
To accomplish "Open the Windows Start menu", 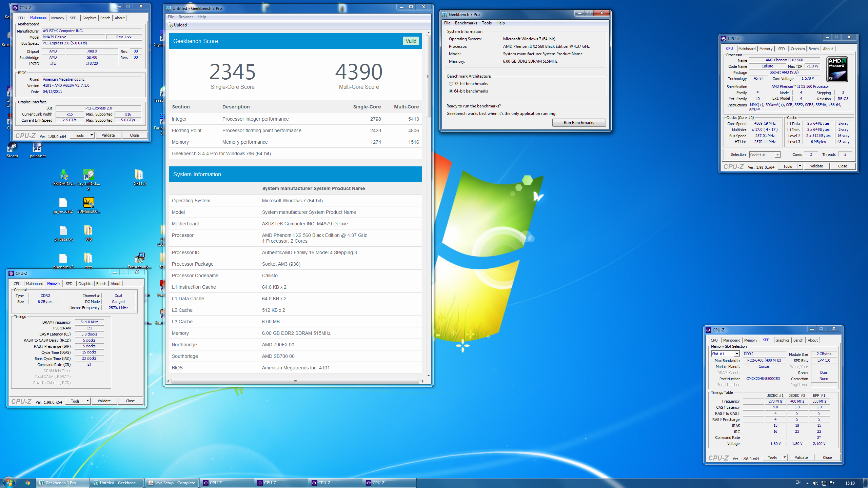I will click(x=9, y=483).
